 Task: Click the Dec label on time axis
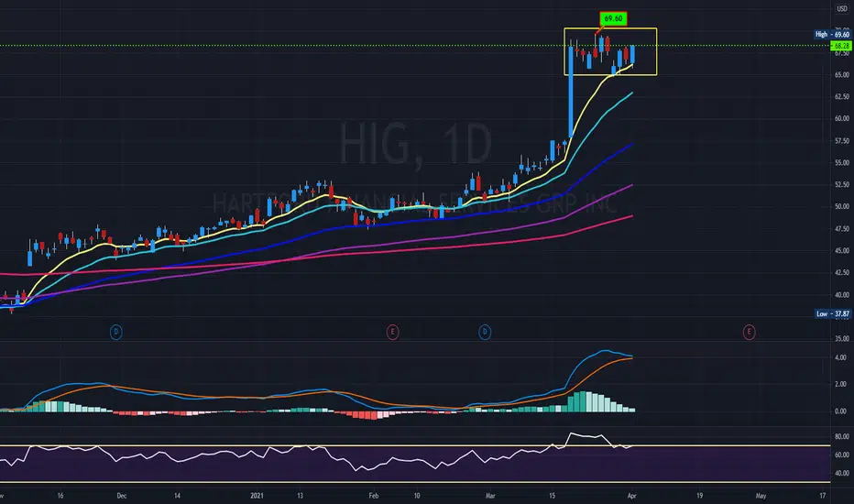coord(122,496)
